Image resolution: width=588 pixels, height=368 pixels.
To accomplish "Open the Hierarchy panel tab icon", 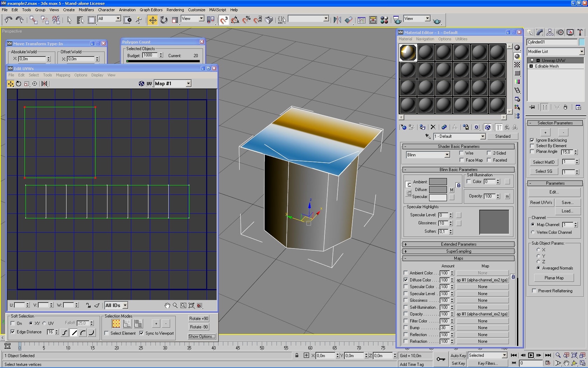I will click(550, 33).
